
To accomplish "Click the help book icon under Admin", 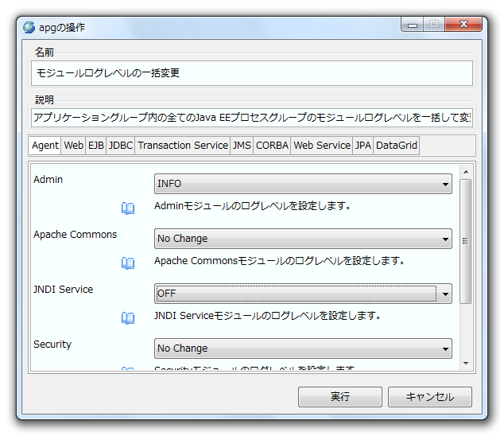I will [x=128, y=208].
